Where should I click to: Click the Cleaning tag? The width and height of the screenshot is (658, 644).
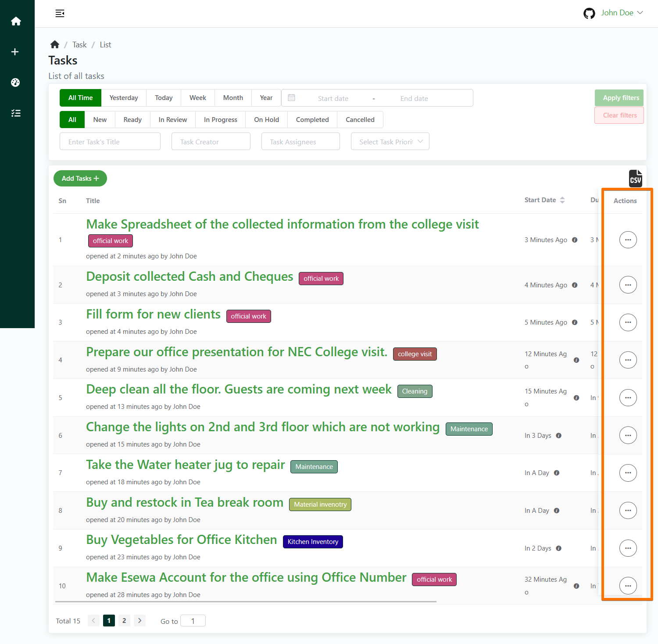415,391
